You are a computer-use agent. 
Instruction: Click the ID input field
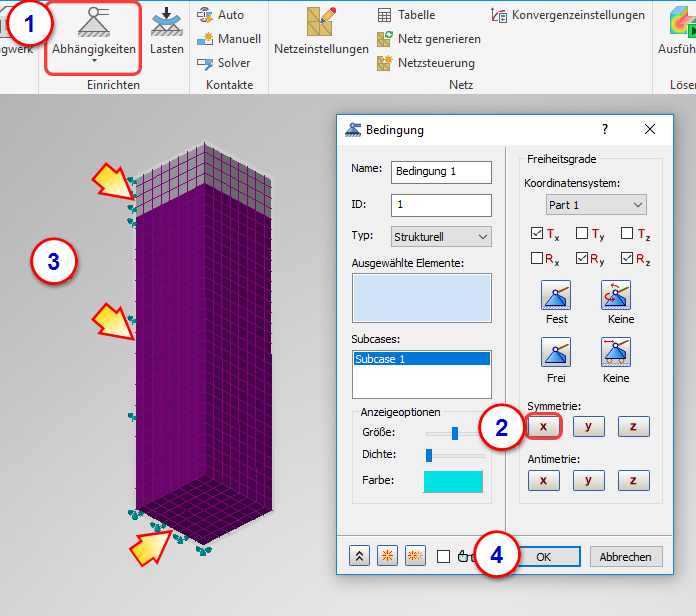[441, 205]
